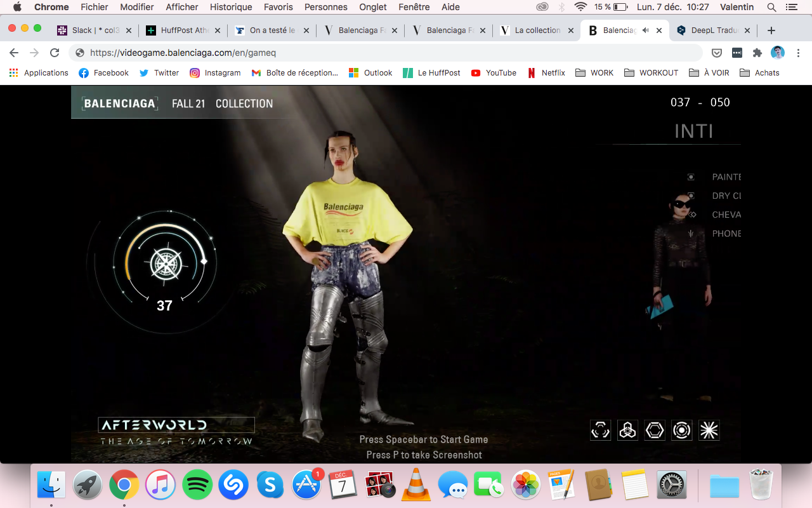The width and height of the screenshot is (812, 508).
Task: Click the BALENCIAGA logo in game header
Action: click(120, 104)
